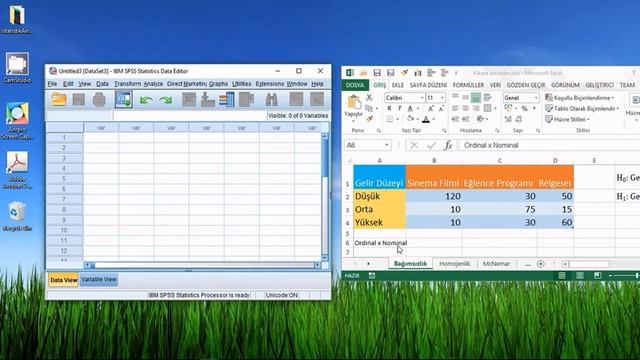
Task: Open the Utilities menu in SPSS
Action: (242, 84)
